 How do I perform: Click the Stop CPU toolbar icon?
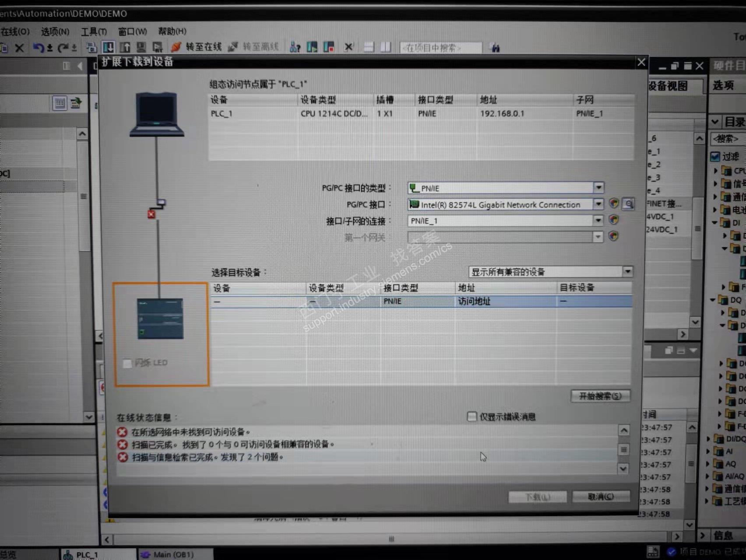click(x=329, y=47)
